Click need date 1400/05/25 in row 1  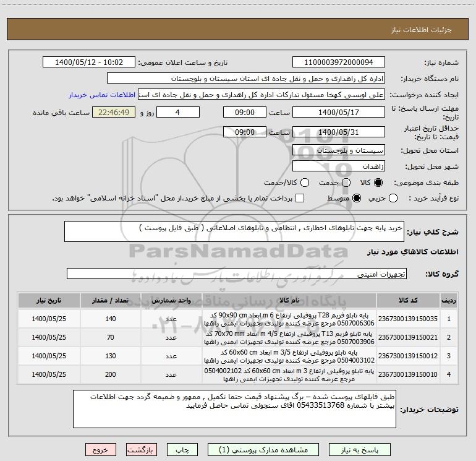pos(49,319)
